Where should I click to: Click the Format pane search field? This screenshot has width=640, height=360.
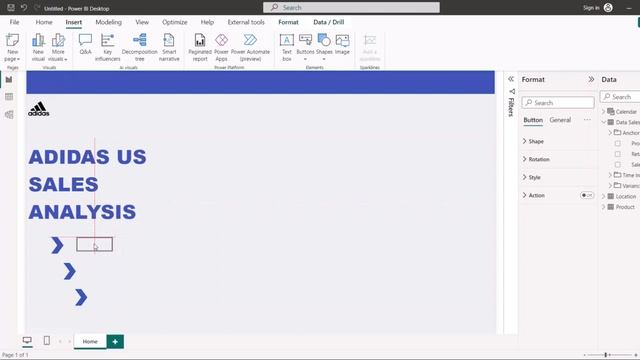[558, 102]
